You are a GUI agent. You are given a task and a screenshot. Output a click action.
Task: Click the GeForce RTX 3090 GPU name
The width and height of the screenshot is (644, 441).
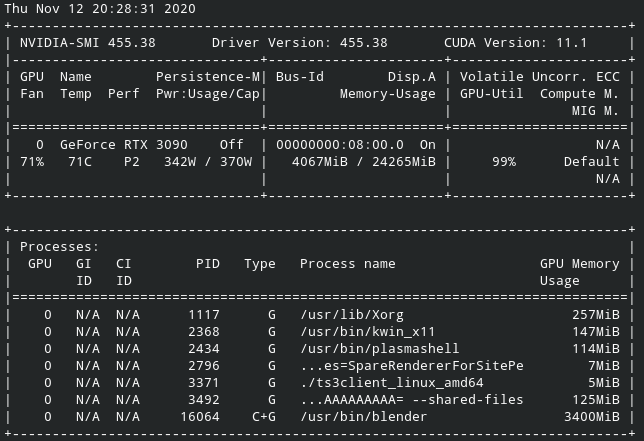[x=124, y=144]
